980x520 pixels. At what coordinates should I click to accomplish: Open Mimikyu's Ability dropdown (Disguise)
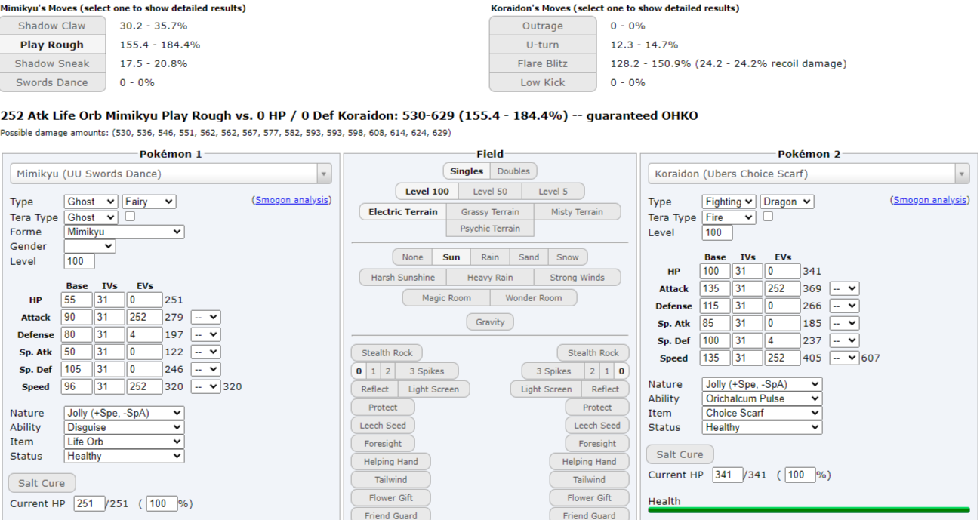pyautogui.click(x=124, y=427)
